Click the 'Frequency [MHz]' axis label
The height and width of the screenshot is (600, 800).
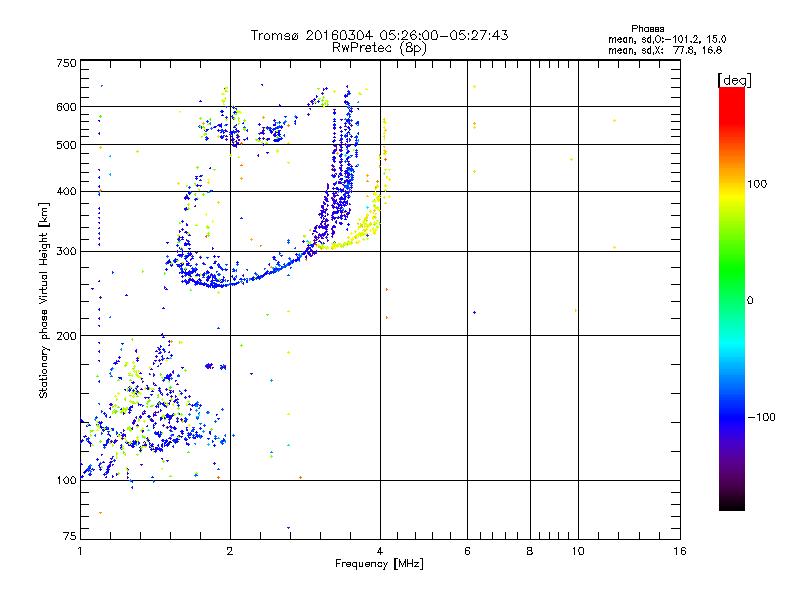click(x=379, y=564)
